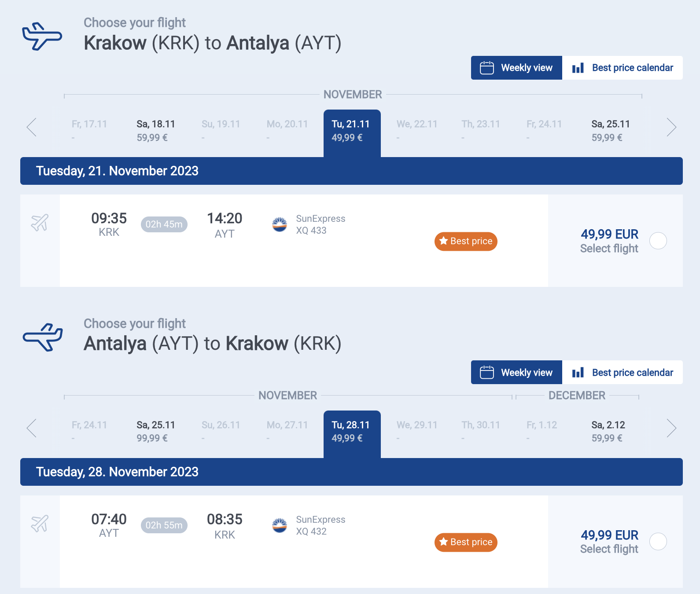Select the 49,99 EUR return flight radio button
The width and height of the screenshot is (700, 594).
point(658,541)
